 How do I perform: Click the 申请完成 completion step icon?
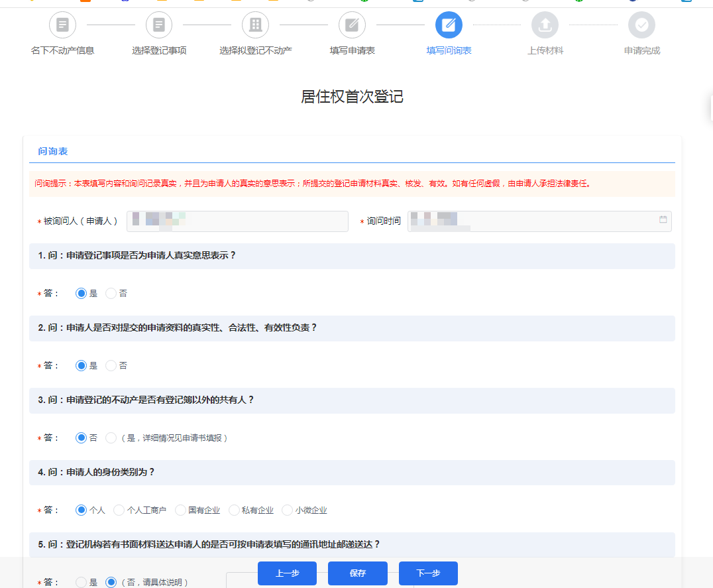pos(641,25)
